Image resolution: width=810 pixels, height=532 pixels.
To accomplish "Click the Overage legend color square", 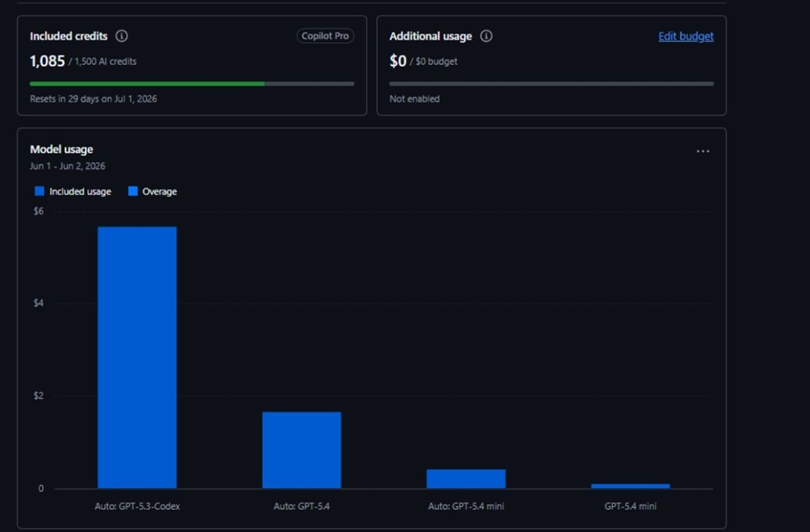I will tap(133, 191).
